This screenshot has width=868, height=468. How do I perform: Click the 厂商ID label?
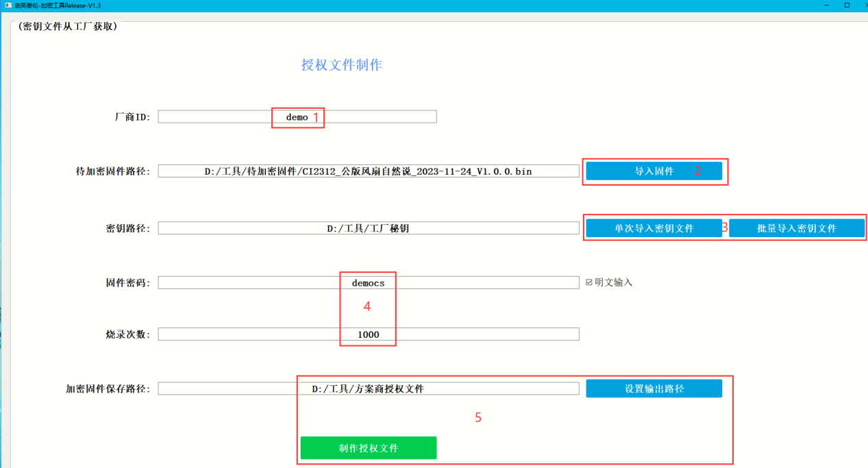[132, 117]
